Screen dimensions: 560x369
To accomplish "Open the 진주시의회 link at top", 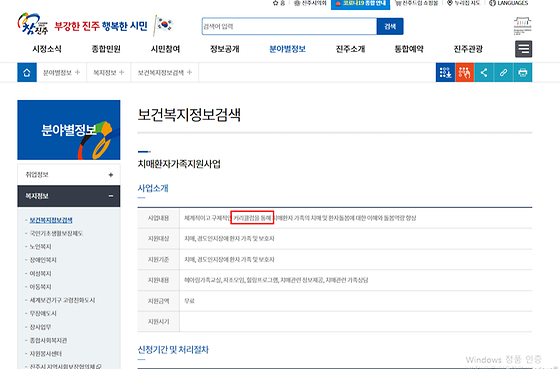I will [x=310, y=3].
